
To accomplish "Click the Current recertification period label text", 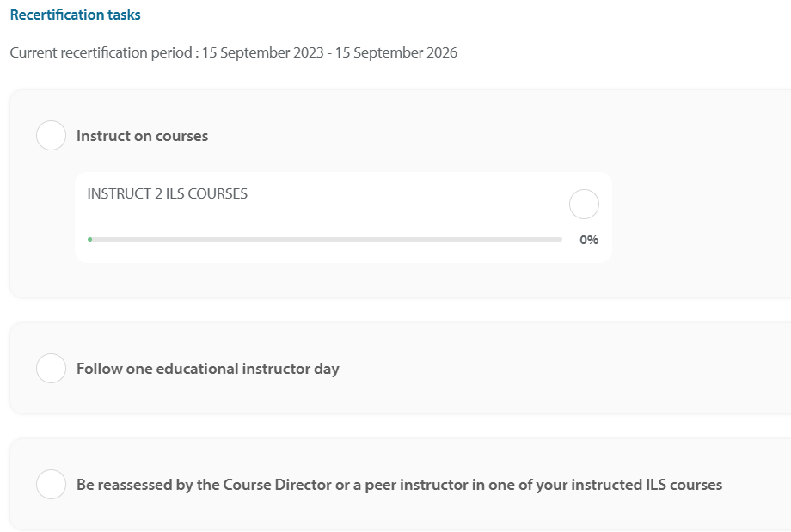I will pos(101,53).
